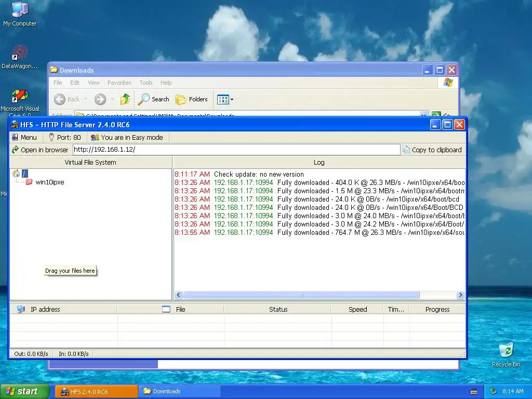This screenshot has width=532, height=399.
Task: Click the log scrollbar left arrow
Action: coord(179,295)
